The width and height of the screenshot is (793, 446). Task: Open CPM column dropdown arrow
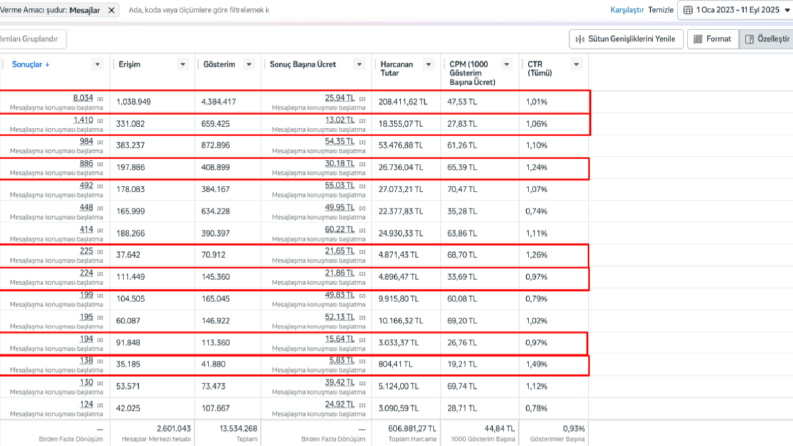pos(506,64)
